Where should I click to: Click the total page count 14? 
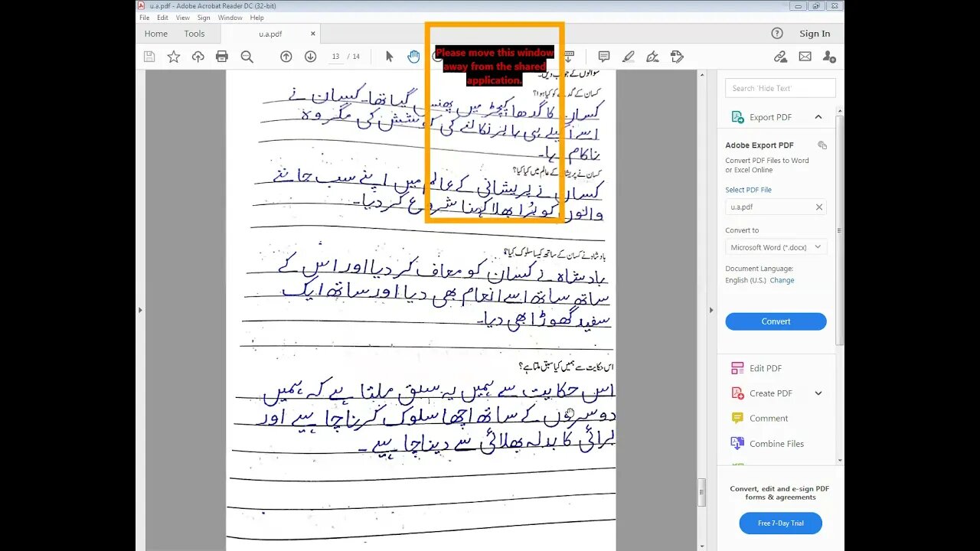click(x=357, y=57)
